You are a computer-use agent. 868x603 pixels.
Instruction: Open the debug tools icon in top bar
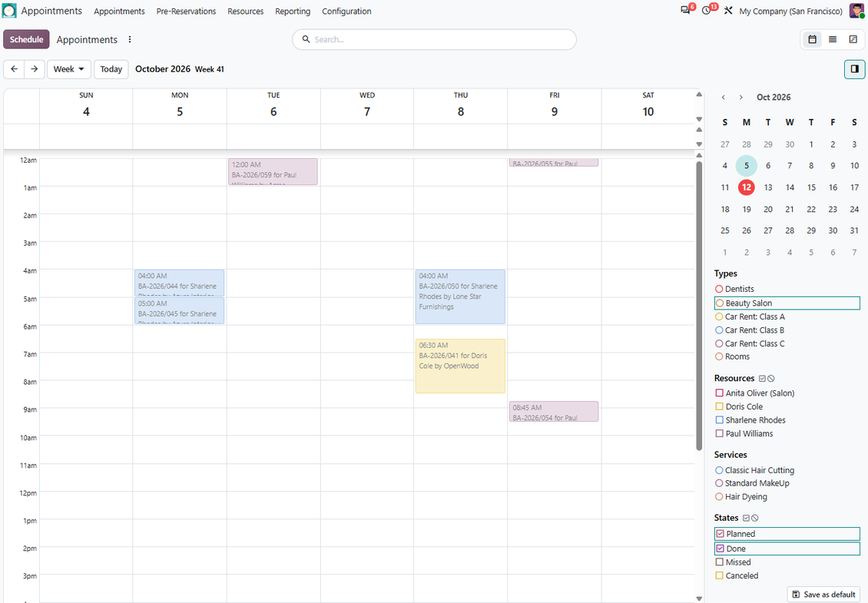(728, 11)
